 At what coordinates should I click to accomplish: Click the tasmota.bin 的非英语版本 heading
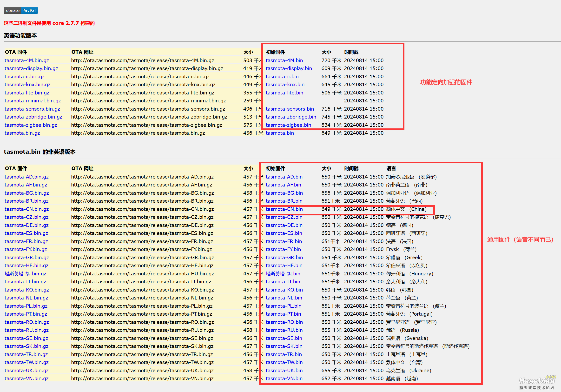(40, 152)
